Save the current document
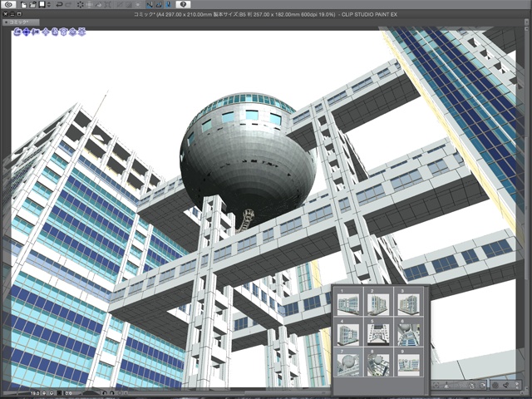 click(x=42, y=4)
